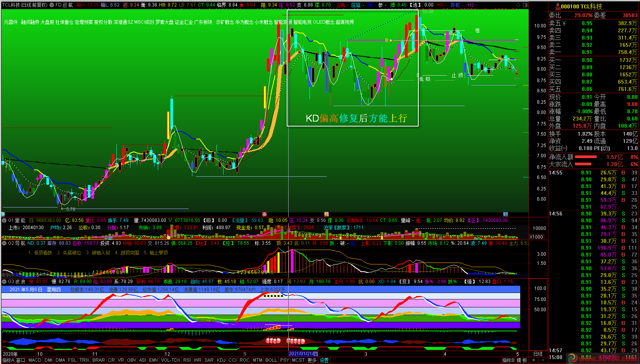Expand the G3 波浪 panel dropdown arrow
This screenshot has width=640, height=364.
4,282
